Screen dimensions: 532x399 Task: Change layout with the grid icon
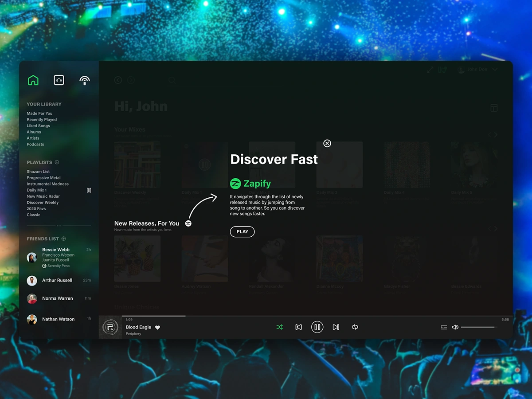click(494, 108)
